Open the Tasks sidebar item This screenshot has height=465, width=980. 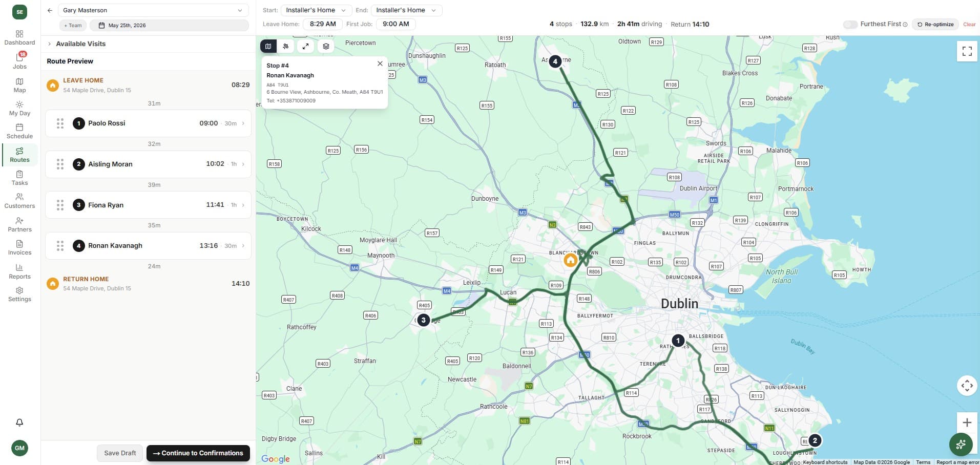19,178
